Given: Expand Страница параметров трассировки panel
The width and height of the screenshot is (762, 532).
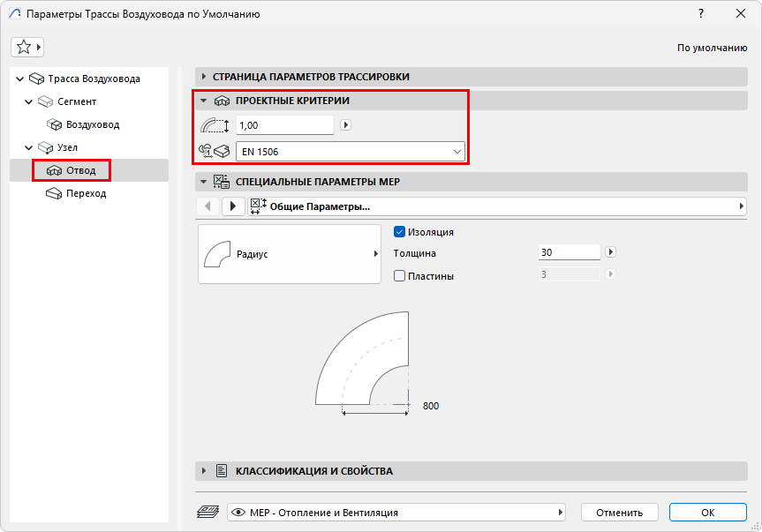Looking at the screenshot, I should 204,77.
